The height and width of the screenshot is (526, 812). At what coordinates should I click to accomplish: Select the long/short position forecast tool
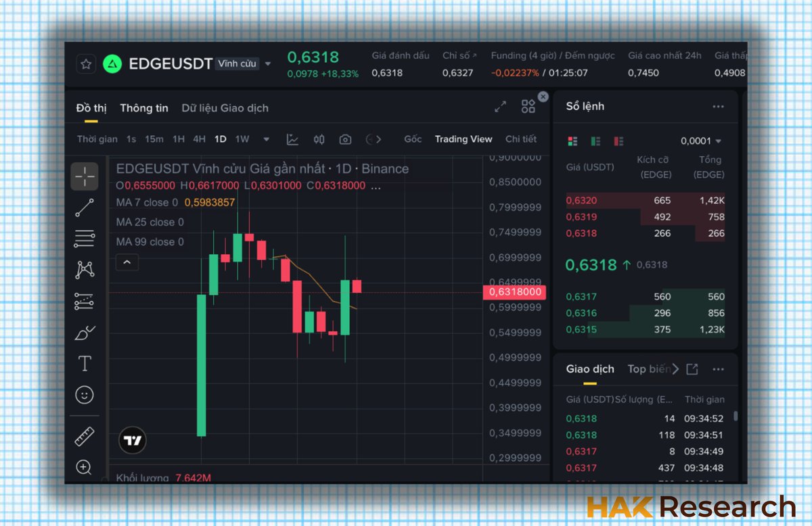85,301
